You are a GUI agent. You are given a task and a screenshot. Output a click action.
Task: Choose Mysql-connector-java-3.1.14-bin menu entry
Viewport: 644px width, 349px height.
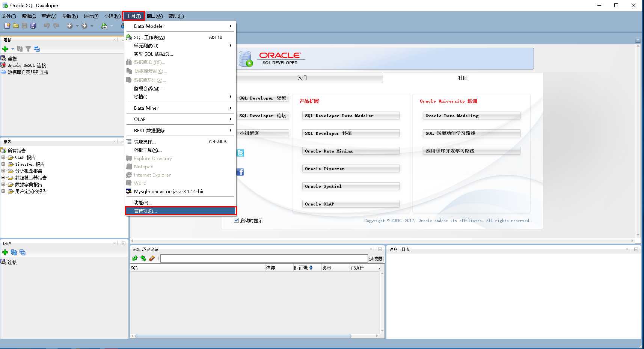tap(180, 191)
